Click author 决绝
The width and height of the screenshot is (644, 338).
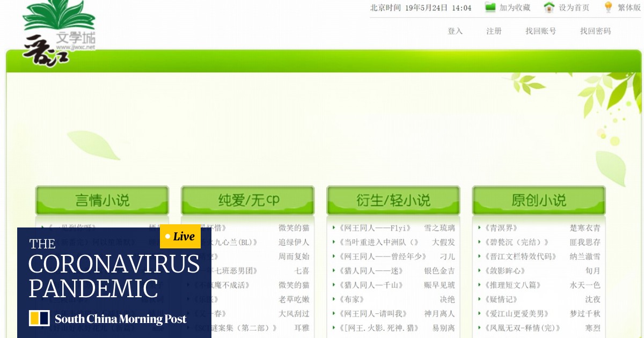coord(447,299)
